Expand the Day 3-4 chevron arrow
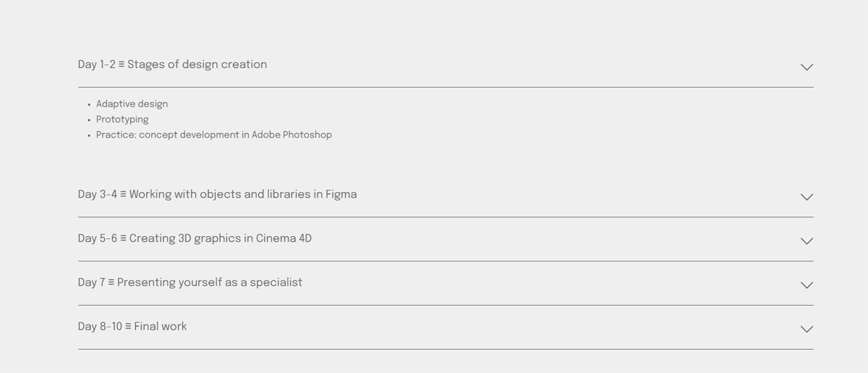This screenshot has height=373, width=868. pos(807,197)
